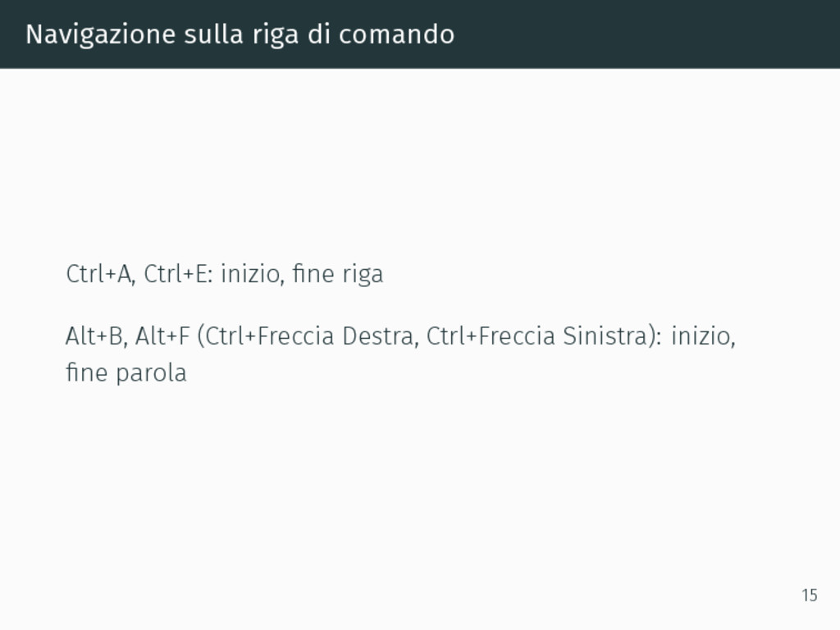Click the word 'di' in the title
Image resolution: width=840 pixels, height=630 pixels.
click(x=319, y=34)
